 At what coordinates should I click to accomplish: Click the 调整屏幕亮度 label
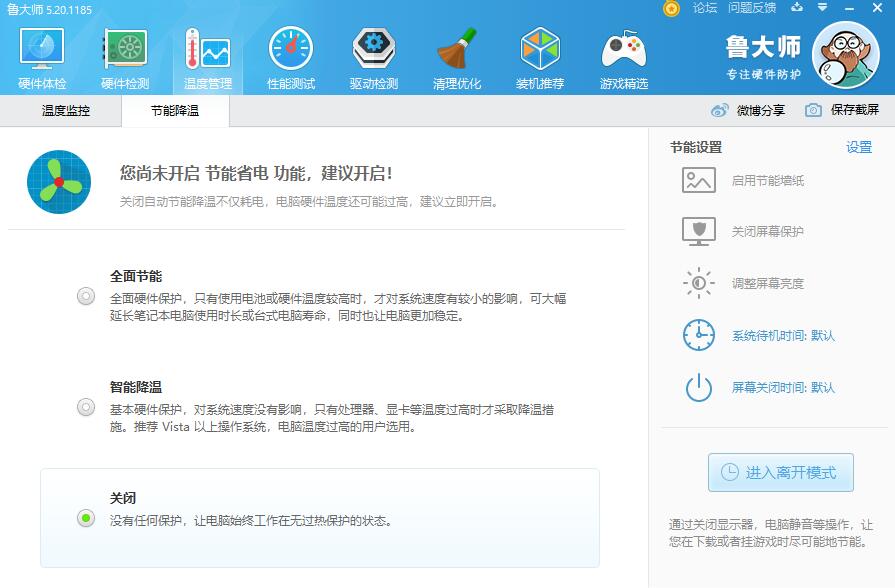tap(768, 284)
